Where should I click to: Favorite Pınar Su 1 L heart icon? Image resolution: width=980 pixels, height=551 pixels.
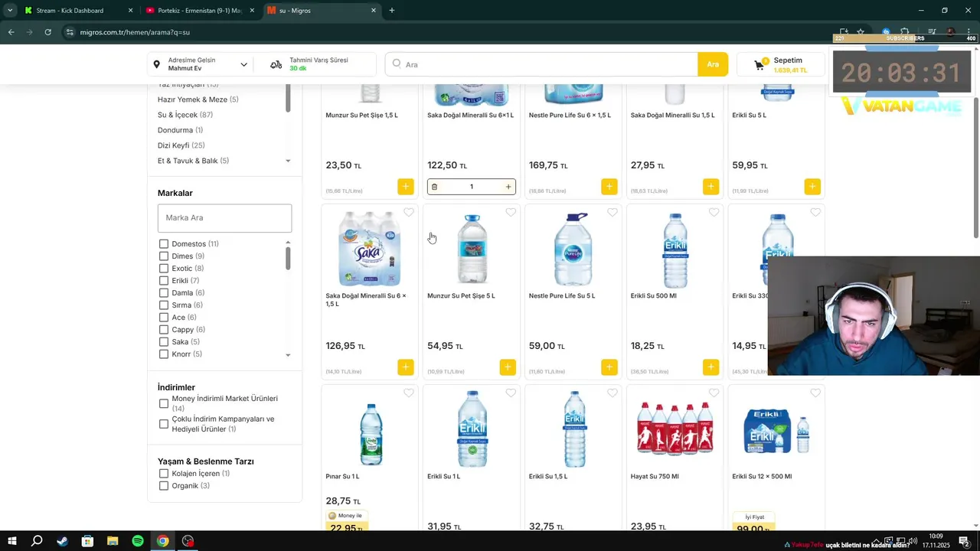409,393
